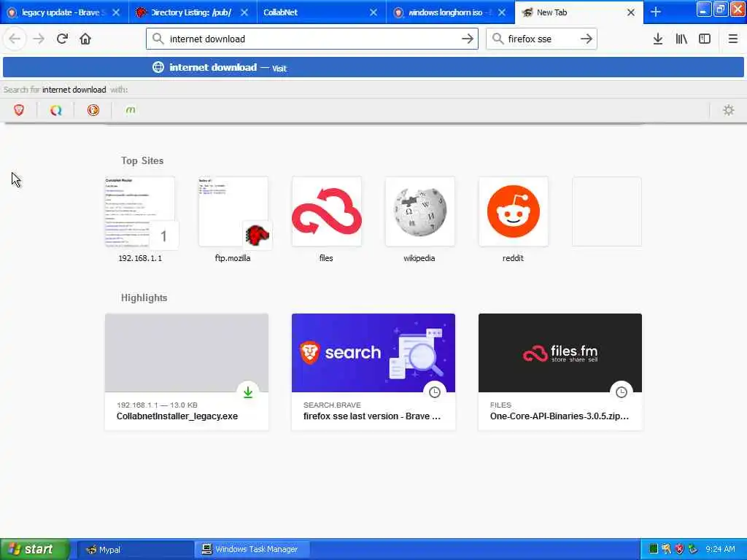Open the CollabnetInstaller_legacy.exe highlight card

(187, 371)
